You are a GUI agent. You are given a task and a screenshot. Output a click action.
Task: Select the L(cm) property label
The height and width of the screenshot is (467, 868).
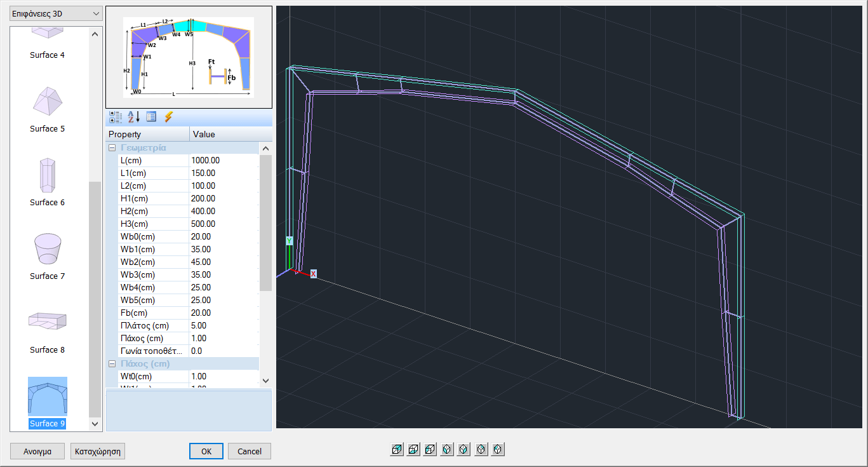point(153,160)
